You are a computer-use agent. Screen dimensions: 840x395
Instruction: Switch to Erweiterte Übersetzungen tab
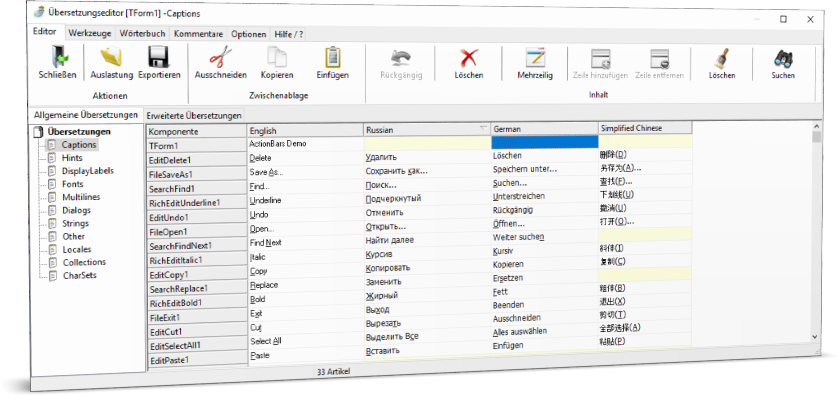click(194, 115)
